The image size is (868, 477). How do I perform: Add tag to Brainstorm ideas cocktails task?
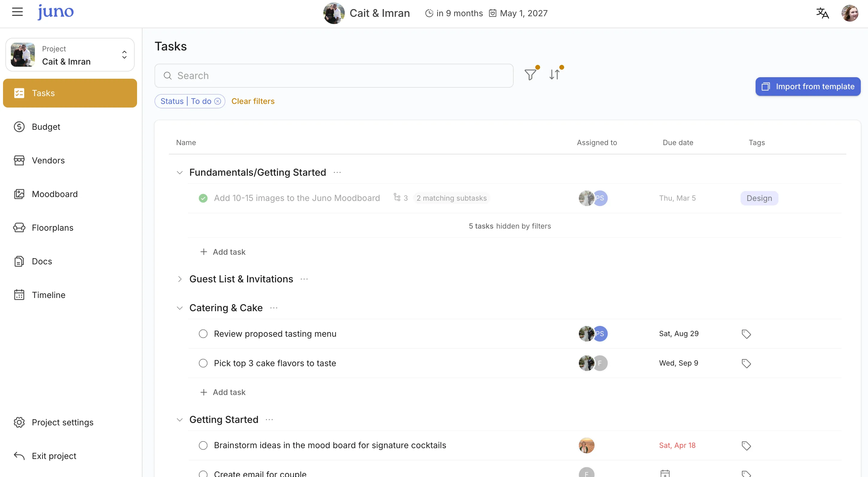pyautogui.click(x=746, y=446)
